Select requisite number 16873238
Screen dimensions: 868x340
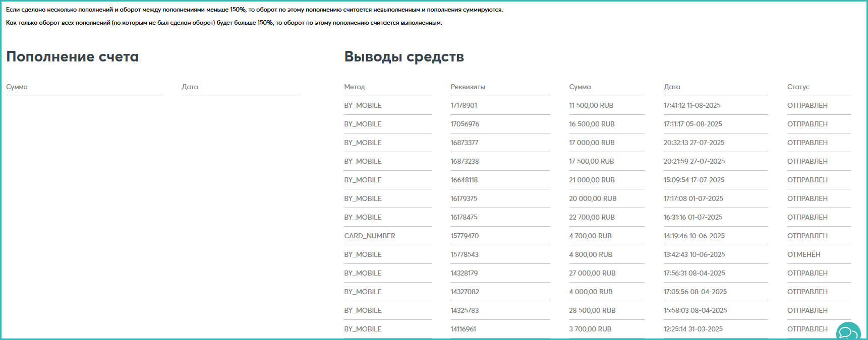click(465, 161)
